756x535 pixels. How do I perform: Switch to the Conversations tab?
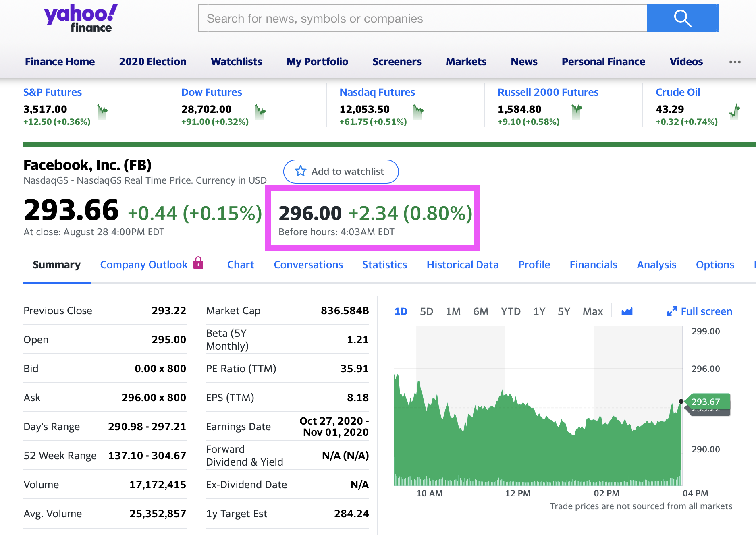pyautogui.click(x=308, y=265)
